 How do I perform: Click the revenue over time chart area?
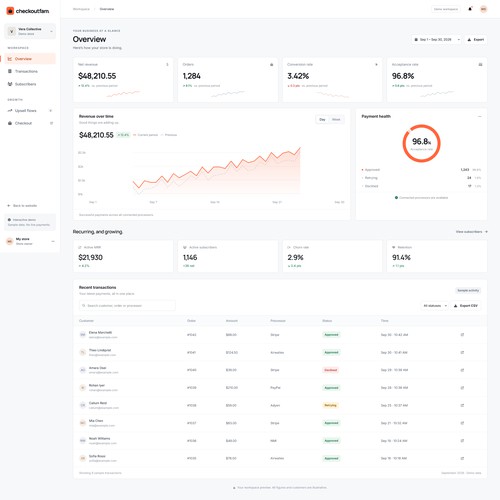[x=212, y=172]
